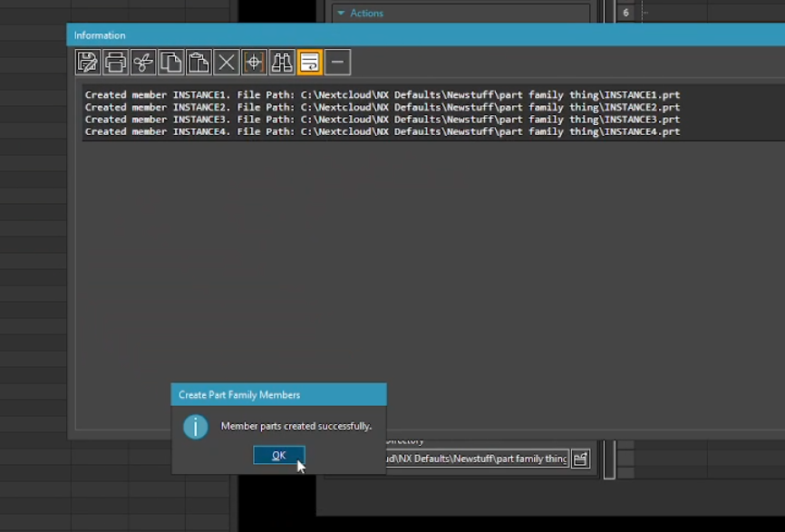The height and width of the screenshot is (532, 785).
Task: Select row 6 header in the spreadsheet
Action: coord(625,13)
